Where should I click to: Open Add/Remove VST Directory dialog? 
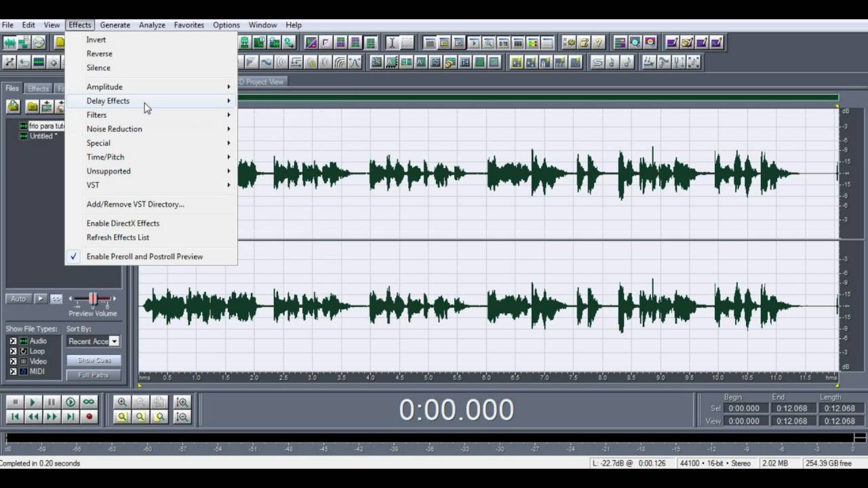pos(151,204)
